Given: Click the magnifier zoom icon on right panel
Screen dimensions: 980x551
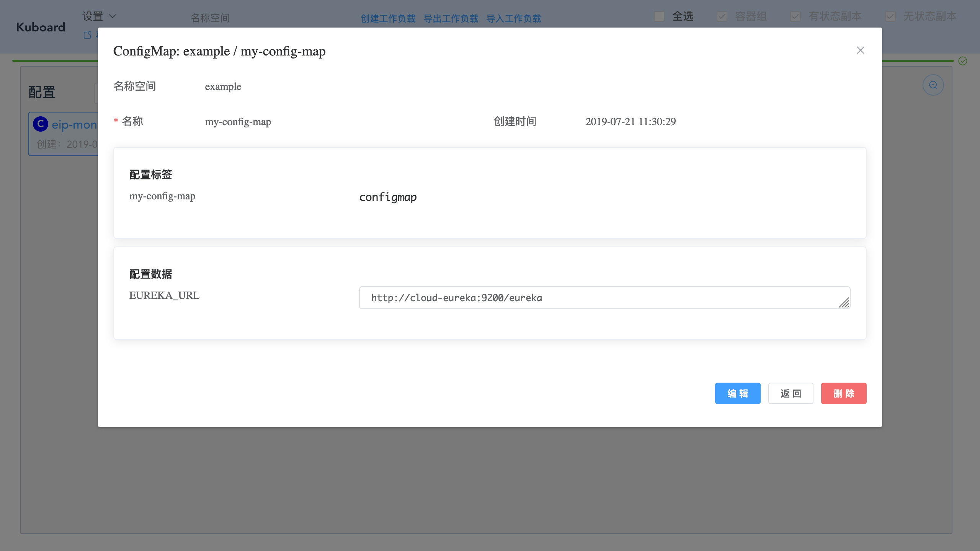Looking at the screenshot, I should (x=933, y=85).
